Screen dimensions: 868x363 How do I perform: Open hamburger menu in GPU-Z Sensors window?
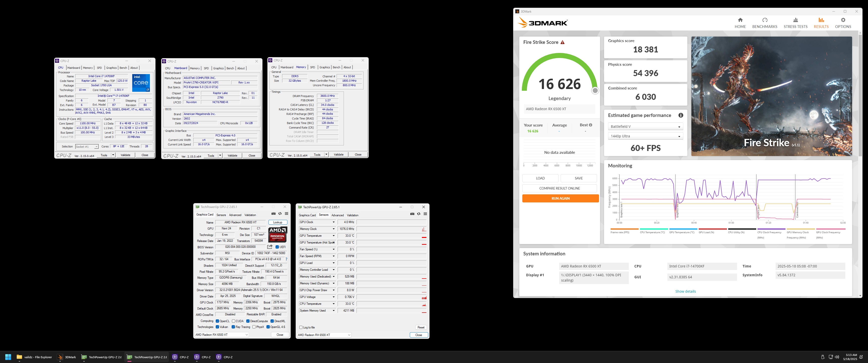pos(425,214)
